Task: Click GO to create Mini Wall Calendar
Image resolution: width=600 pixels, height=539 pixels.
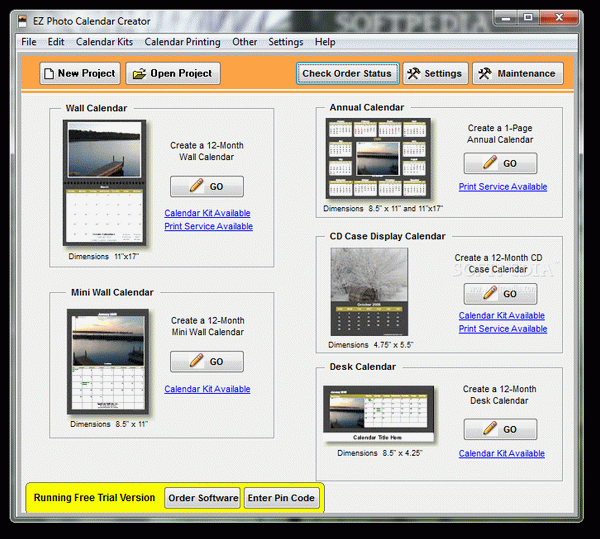Action: pyautogui.click(x=207, y=362)
